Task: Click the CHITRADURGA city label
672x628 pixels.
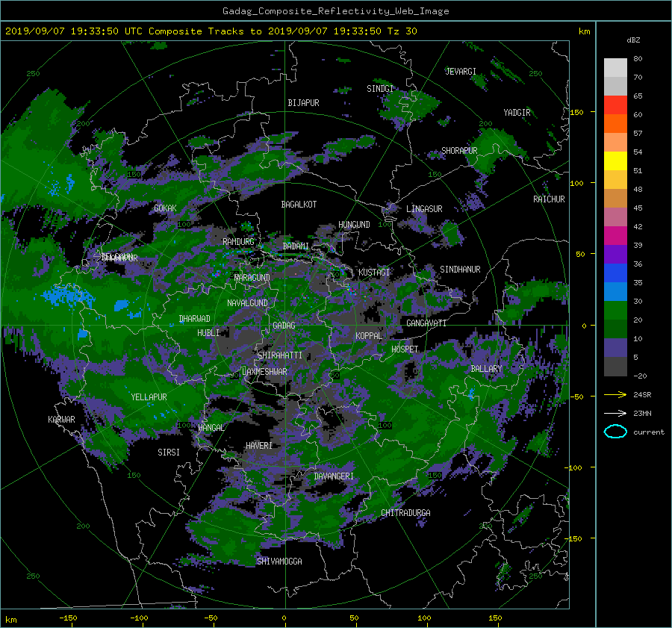Action: coord(405,513)
